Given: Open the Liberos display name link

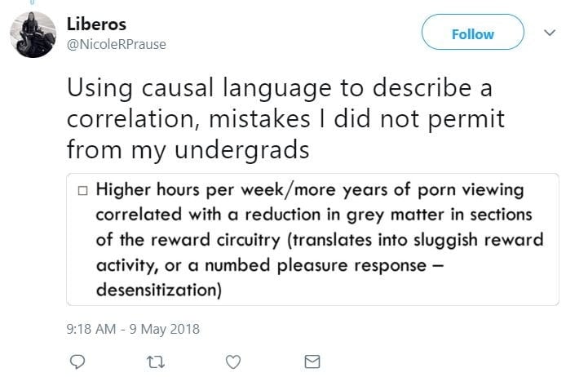Looking at the screenshot, I should coord(96,24).
